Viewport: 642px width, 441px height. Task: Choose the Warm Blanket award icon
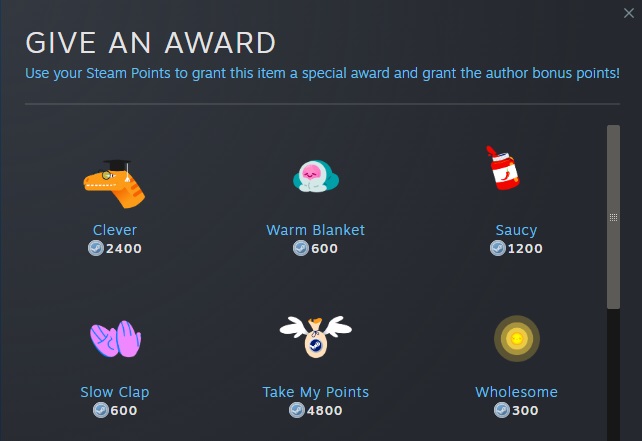click(x=315, y=178)
